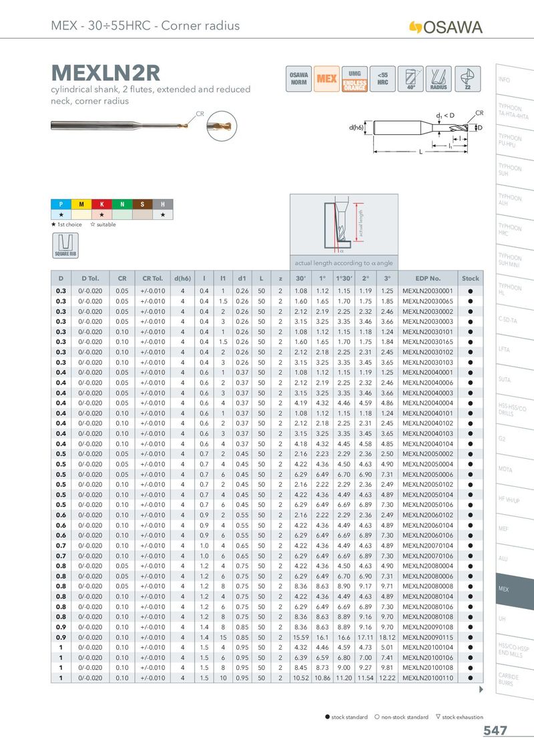Screen dimensions: 534x756
Task: Select EDP number MEXLN20040104
Action: 428,444
